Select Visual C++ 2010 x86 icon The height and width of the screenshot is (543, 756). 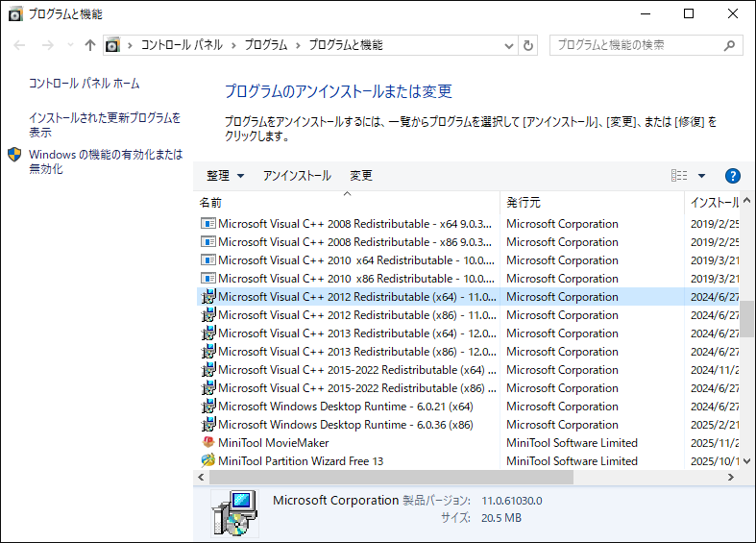click(x=207, y=279)
